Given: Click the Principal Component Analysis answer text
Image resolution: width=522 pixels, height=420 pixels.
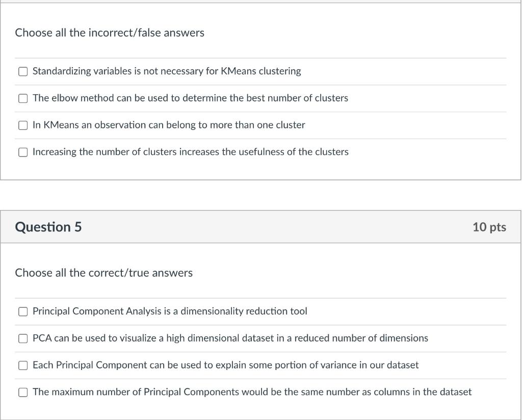Looking at the screenshot, I should click(x=170, y=311).
